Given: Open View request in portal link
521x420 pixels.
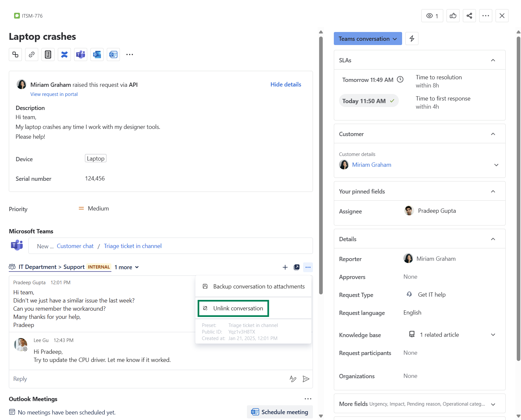Looking at the screenshot, I should (x=54, y=94).
